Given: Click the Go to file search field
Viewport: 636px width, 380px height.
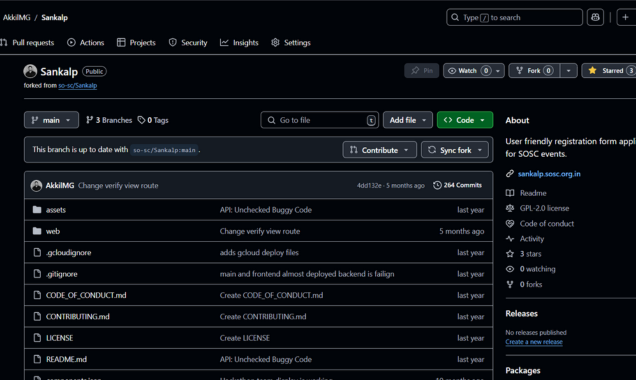Looking at the screenshot, I should [320, 120].
